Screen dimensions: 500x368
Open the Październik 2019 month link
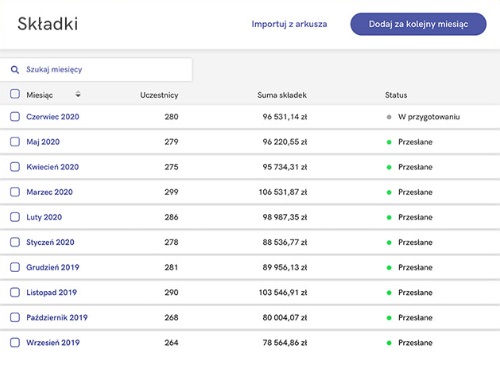point(57,318)
